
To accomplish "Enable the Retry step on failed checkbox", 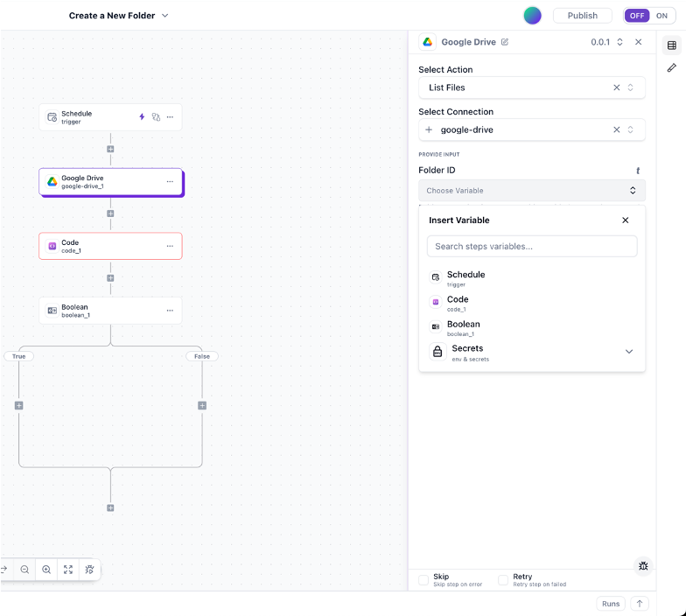I will (503, 580).
